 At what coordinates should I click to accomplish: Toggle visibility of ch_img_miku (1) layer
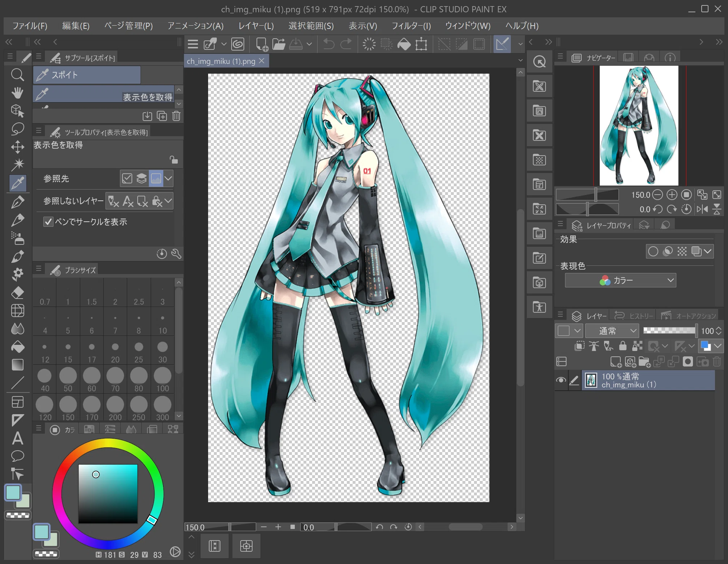point(561,380)
